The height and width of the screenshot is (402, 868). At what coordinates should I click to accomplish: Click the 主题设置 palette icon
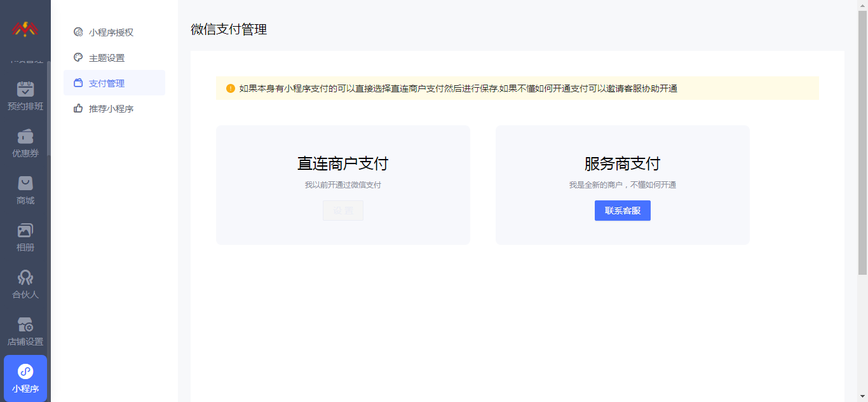[78, 57]
